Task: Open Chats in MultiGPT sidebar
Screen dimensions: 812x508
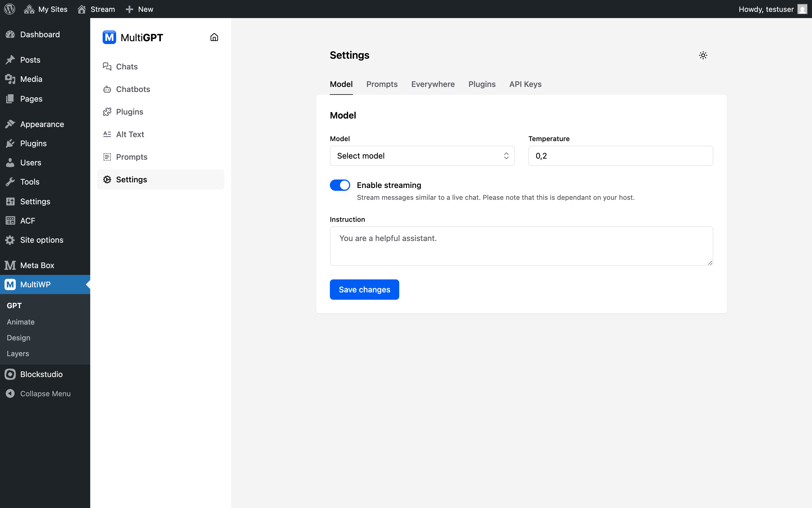Action: pyautogui.click(x=160, y=67)
